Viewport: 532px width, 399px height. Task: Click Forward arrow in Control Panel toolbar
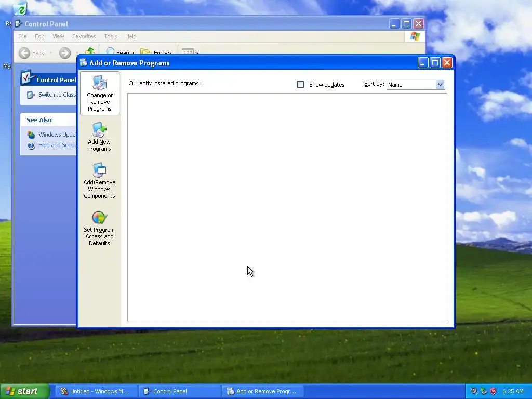pyautogui.click(x=65, y=53)
